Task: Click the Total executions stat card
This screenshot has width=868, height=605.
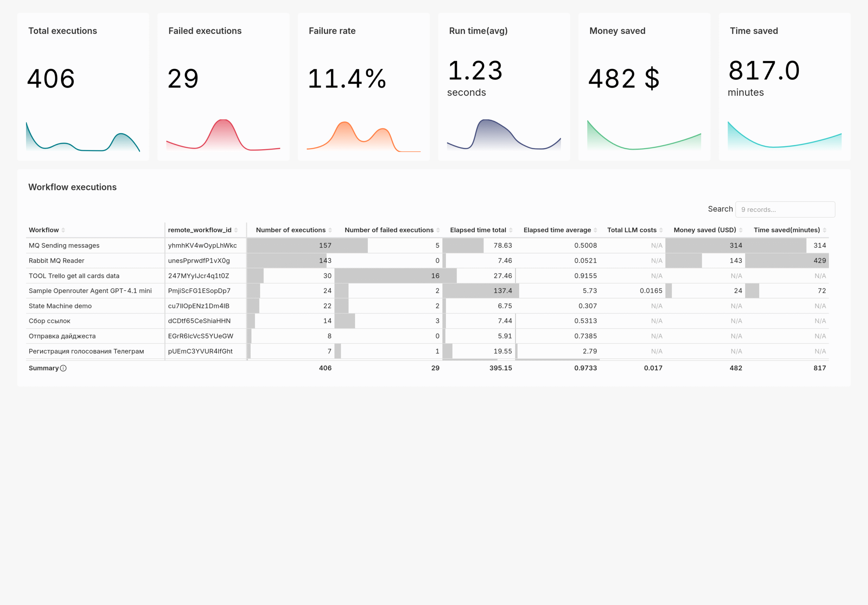Action: (83, 86)
